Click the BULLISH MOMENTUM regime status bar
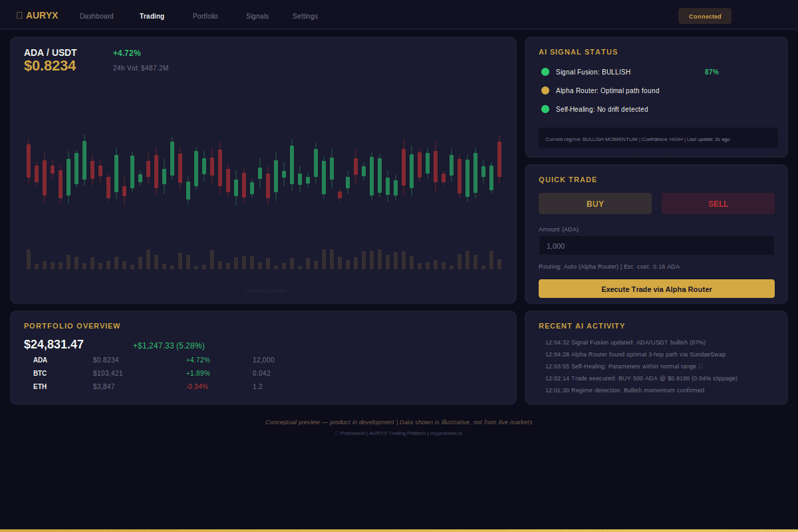The width and height of the screenshot is (798, 532). point(657,138)
